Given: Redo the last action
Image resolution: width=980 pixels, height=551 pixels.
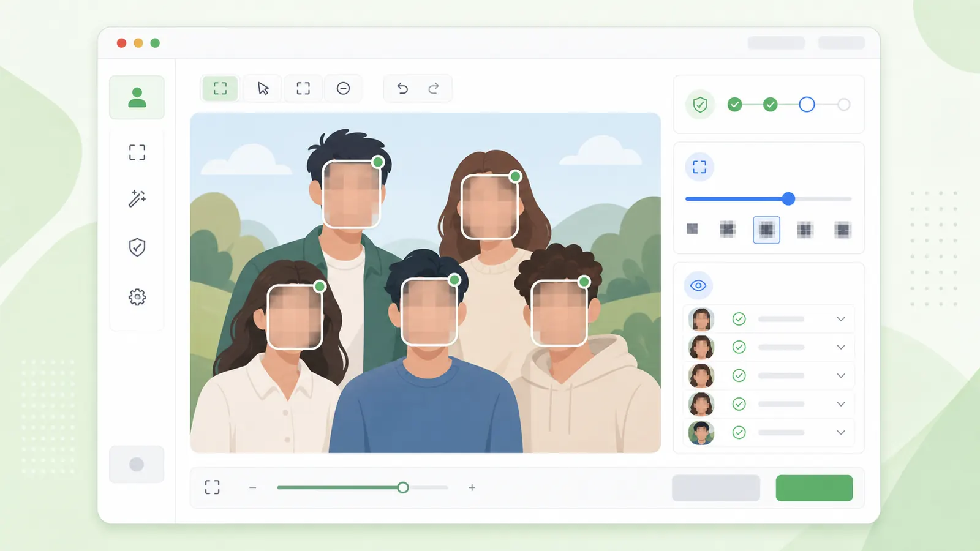Looking at the screenshot, I should click(434, 89).
